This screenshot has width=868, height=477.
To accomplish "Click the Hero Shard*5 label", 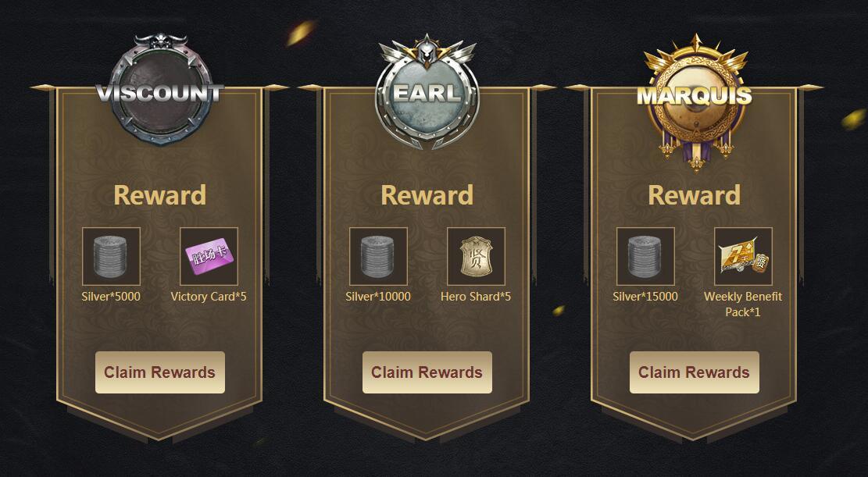I will [476, 297].
